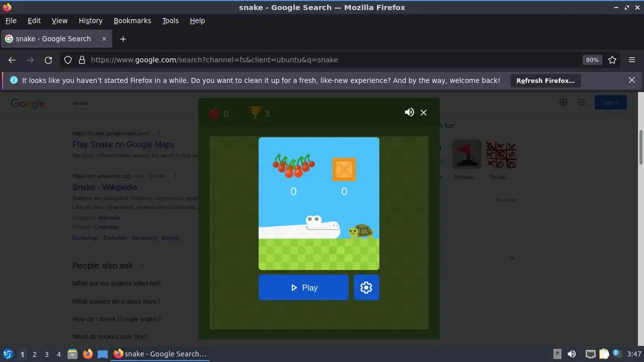
Task: Close the snake - Google Search tab
Action: (104, 39)
